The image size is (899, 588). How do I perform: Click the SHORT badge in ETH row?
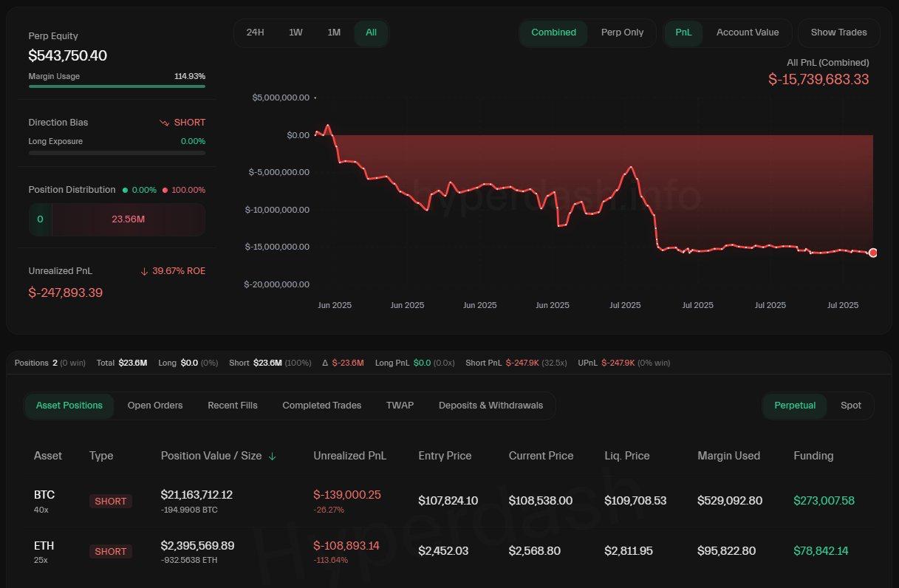[x=111, y=552]
